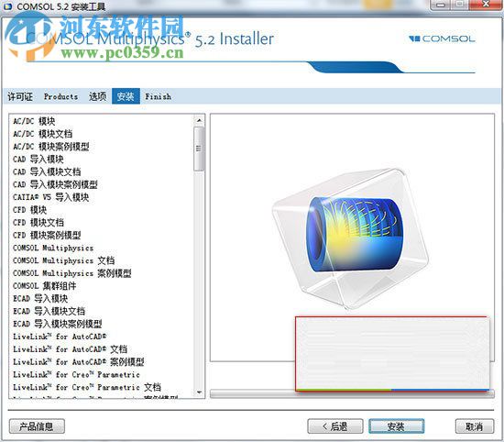The width and height of the screenshot is (504, 442).
Task: Select the 'COMSOL Multiphysics 文档' row
Action: coord(102,260)
